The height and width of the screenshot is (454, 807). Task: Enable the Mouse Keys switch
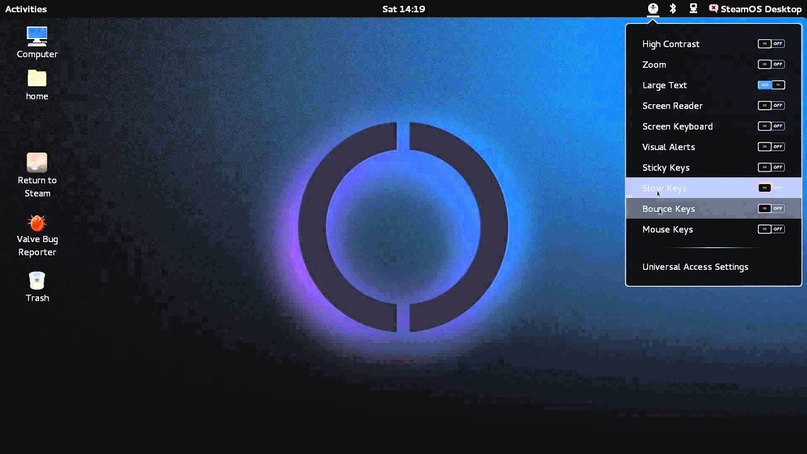(771, 229)
